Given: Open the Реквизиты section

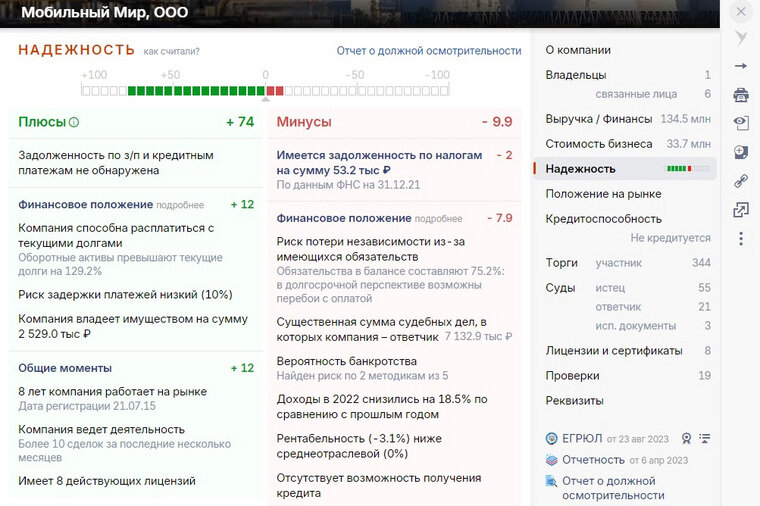Looking at the screenshot, I should (574, 401).
